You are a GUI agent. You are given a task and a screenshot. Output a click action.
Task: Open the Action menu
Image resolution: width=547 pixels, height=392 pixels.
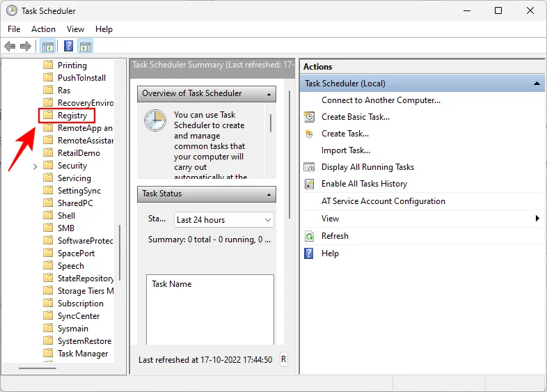[43, 29]
